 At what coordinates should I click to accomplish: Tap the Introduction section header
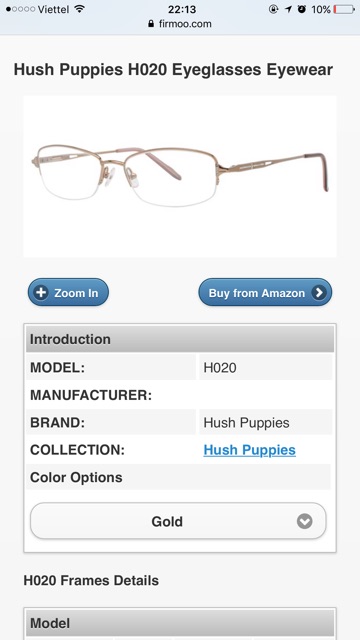[180, 339]
